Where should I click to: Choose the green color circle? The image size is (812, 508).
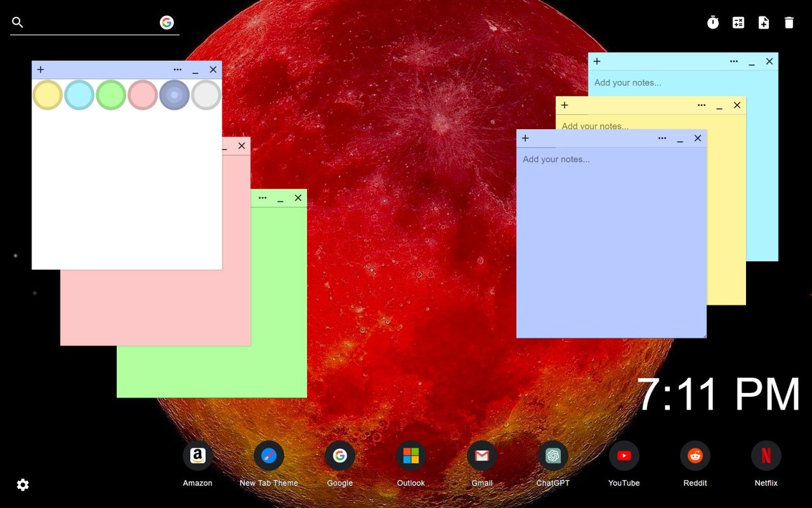(x=111, y=95)
